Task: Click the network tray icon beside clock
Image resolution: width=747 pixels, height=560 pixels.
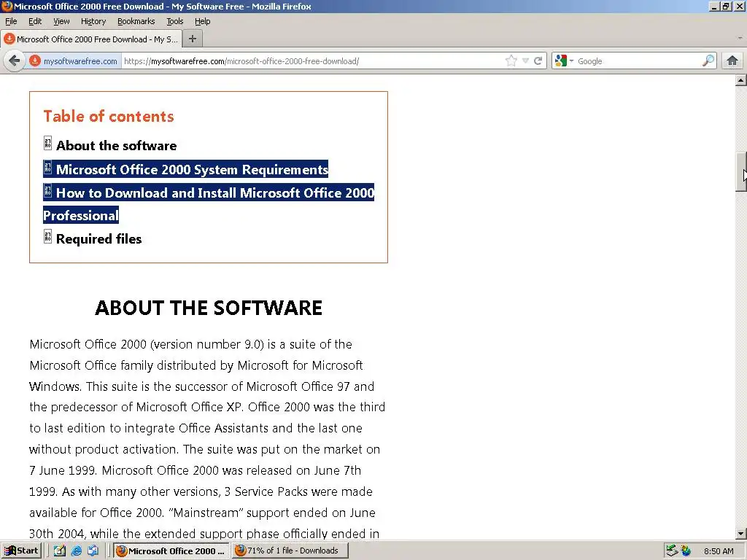Action: 686,551
